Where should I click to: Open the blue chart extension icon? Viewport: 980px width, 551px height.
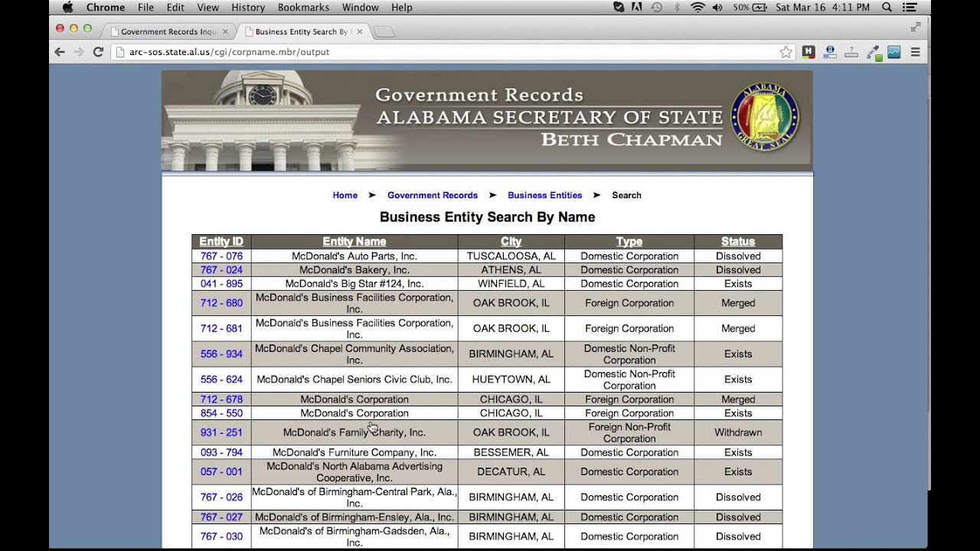click(x=893, y=52)
